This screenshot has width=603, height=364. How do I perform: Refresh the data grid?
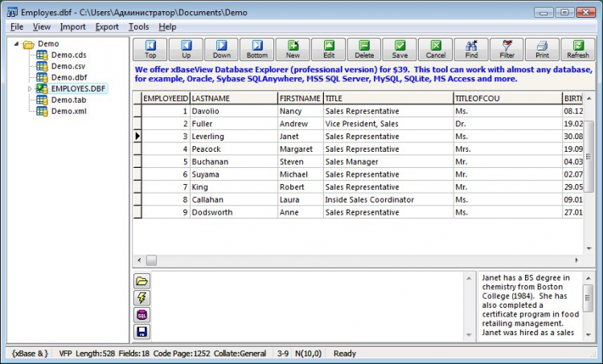[x=577, y=49]
